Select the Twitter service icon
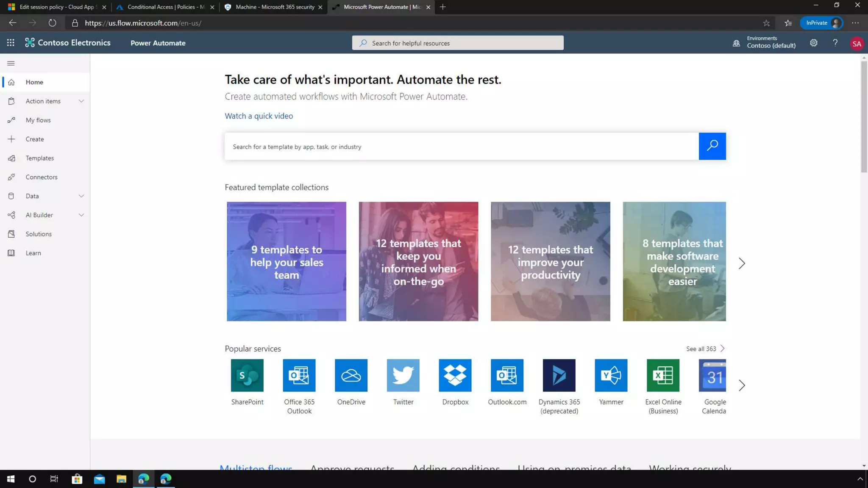This screenshot has width=868, height=488. [403, 375]
